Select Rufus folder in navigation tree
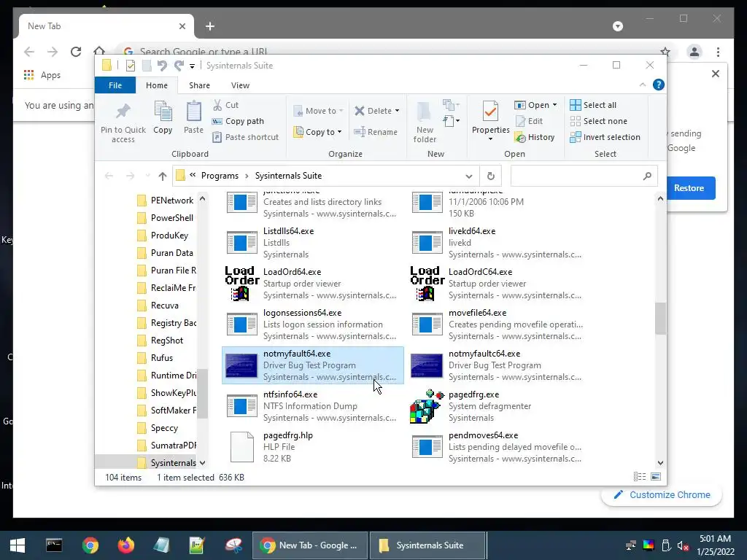This screenshot has width=747, height=560. point(161,357)
